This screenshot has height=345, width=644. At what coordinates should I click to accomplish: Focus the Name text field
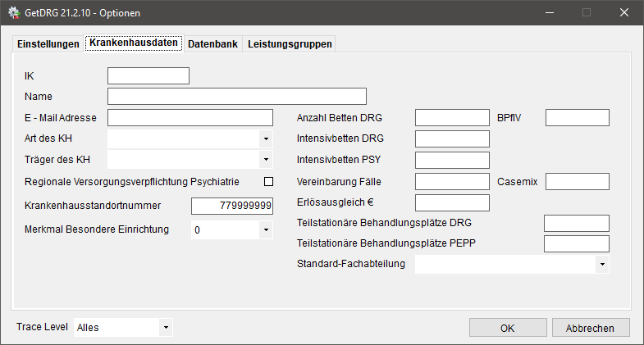[236, 97]
